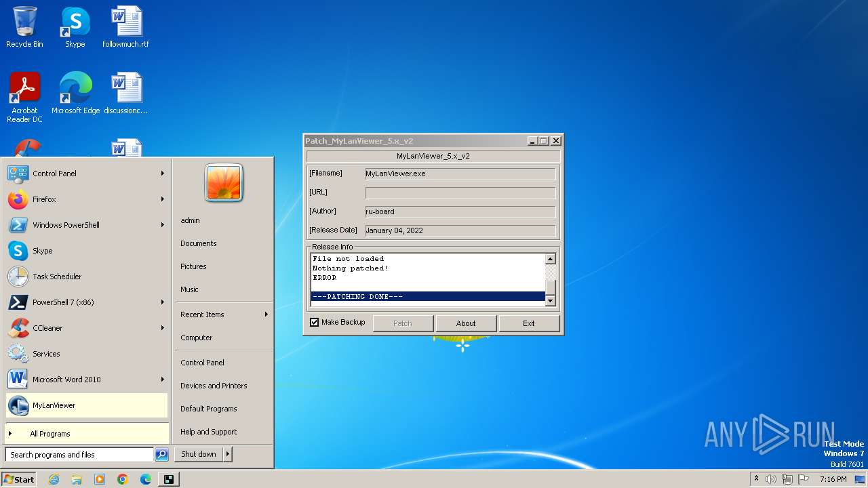The width and height of the screenshot is (868, 488).
Task: Click the disabled Patch button
Action: [403, 323]
